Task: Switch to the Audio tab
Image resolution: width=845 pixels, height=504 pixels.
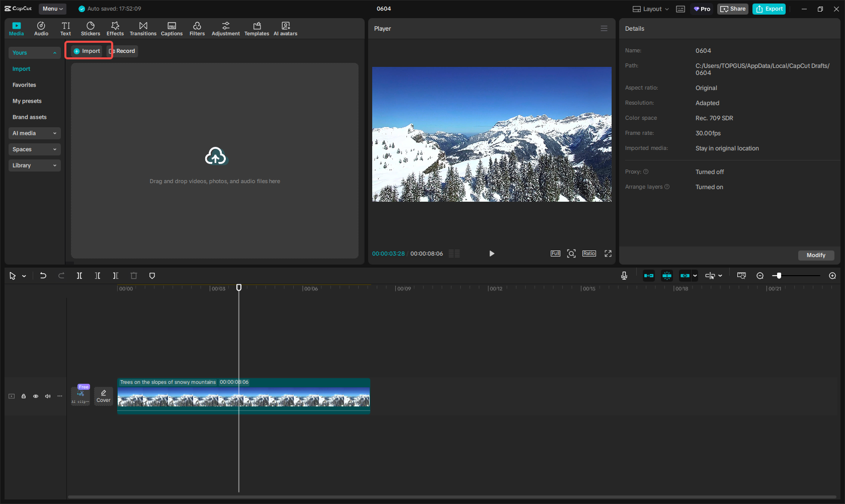Action: click(41, 29)
